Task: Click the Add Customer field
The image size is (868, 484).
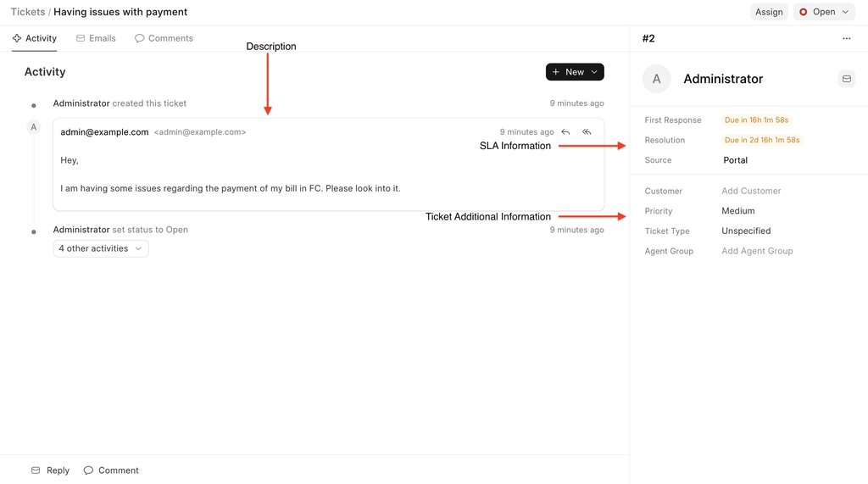Action: point(751,191)
